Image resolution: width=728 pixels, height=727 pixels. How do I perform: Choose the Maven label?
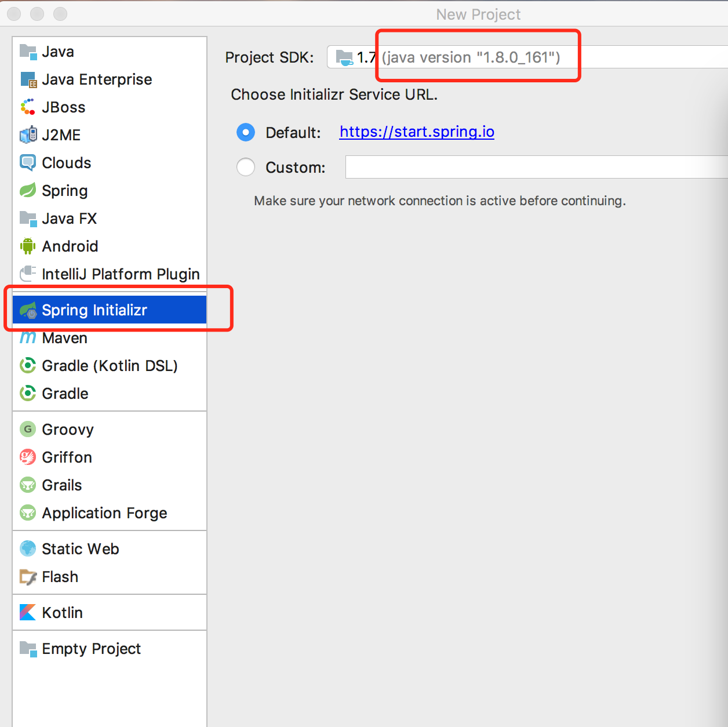(x=65, y=338)
